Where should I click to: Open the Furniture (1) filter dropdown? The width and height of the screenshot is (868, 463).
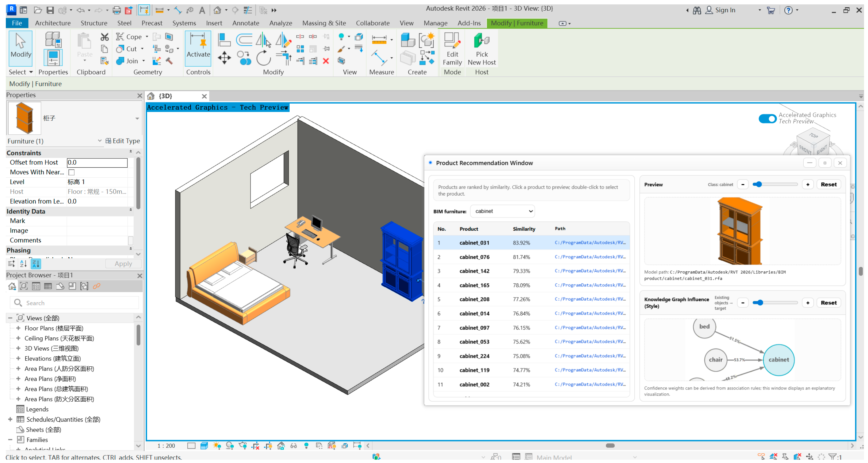(x=100, y=141)
